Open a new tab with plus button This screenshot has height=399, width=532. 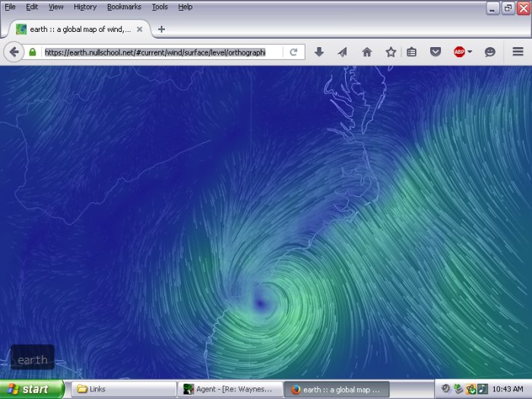click(161, 29)
